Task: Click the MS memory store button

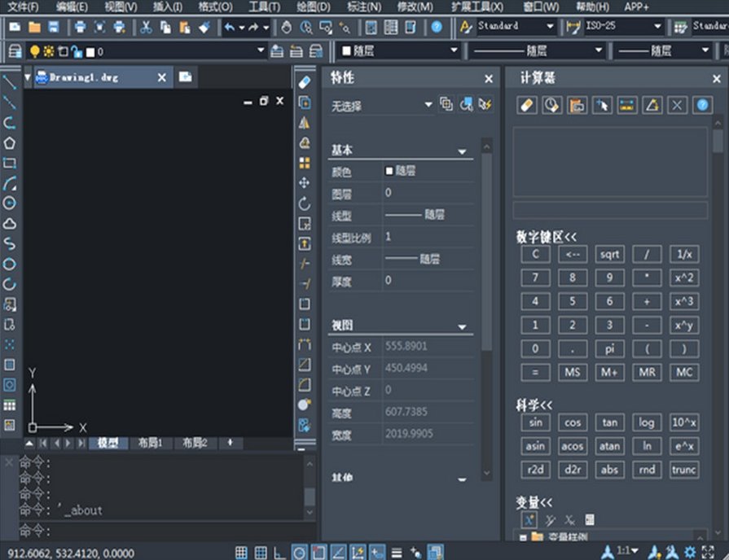Action: click(x=573, y=372)
